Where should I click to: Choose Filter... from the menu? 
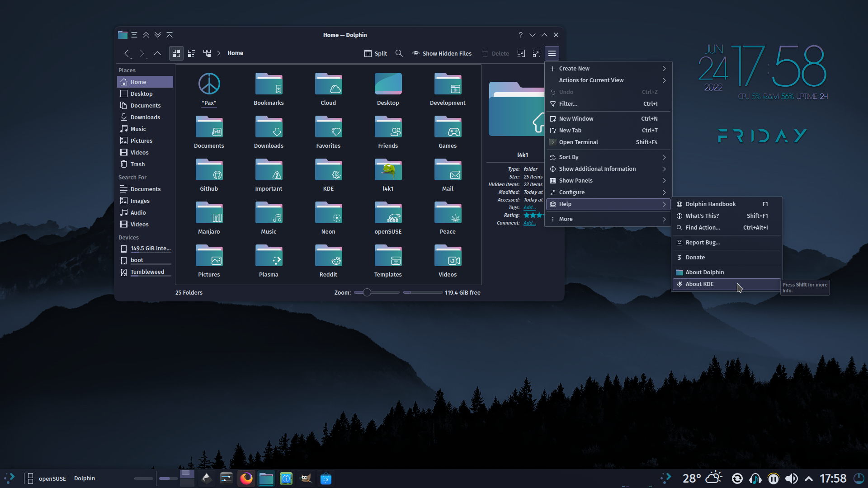(608, 104)
